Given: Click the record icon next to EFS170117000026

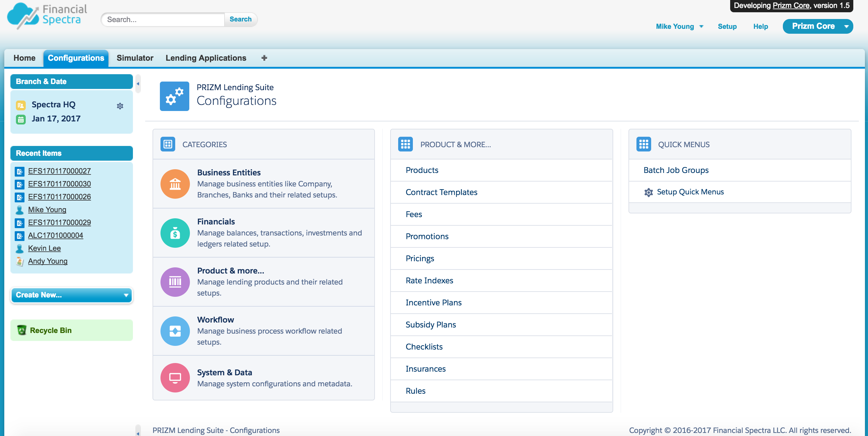Looking at the screenshot, I should point(20,197).
